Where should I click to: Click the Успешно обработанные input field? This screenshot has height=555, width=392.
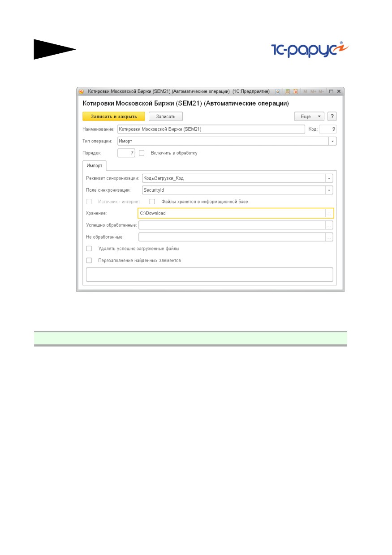232,225
